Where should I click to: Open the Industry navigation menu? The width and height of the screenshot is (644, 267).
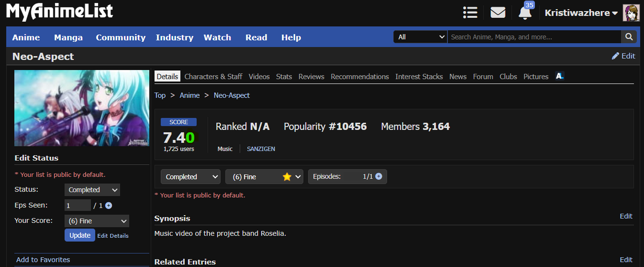175,37
